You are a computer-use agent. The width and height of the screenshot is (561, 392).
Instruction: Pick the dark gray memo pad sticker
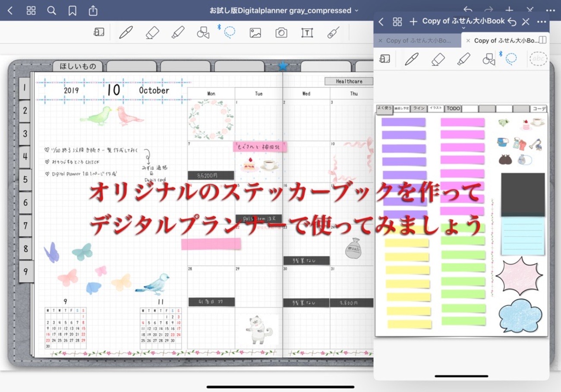click(523, 195)
